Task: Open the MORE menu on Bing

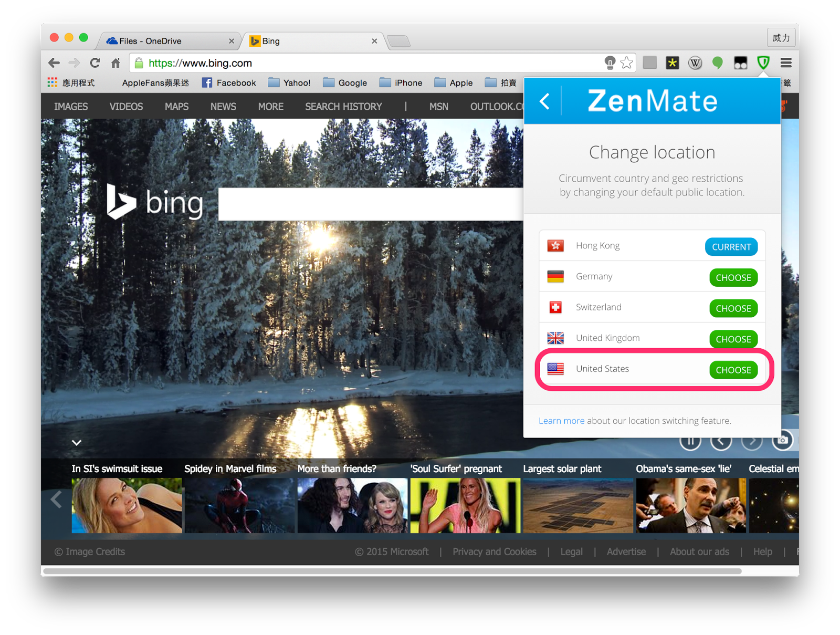Action: click(x=270, y=107)
